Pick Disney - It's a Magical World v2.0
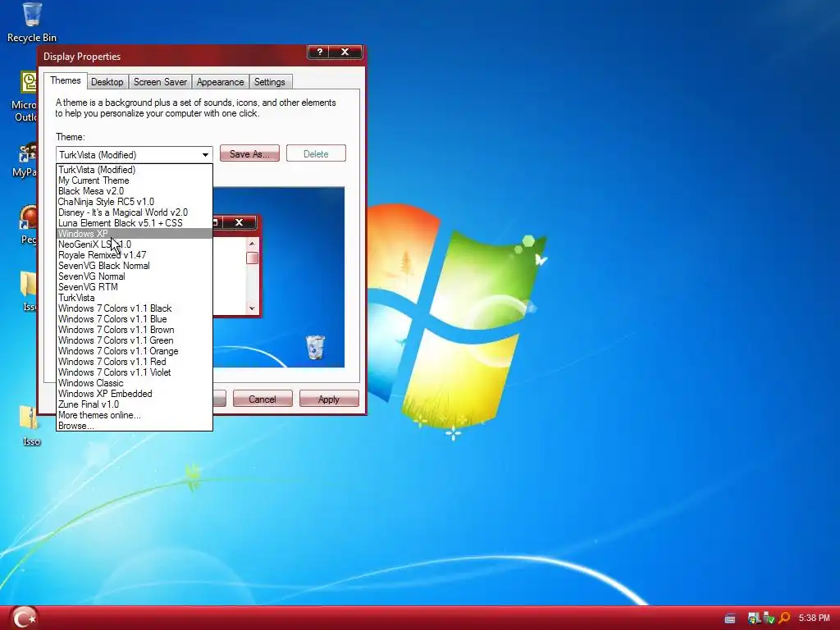 coord(135,212)
